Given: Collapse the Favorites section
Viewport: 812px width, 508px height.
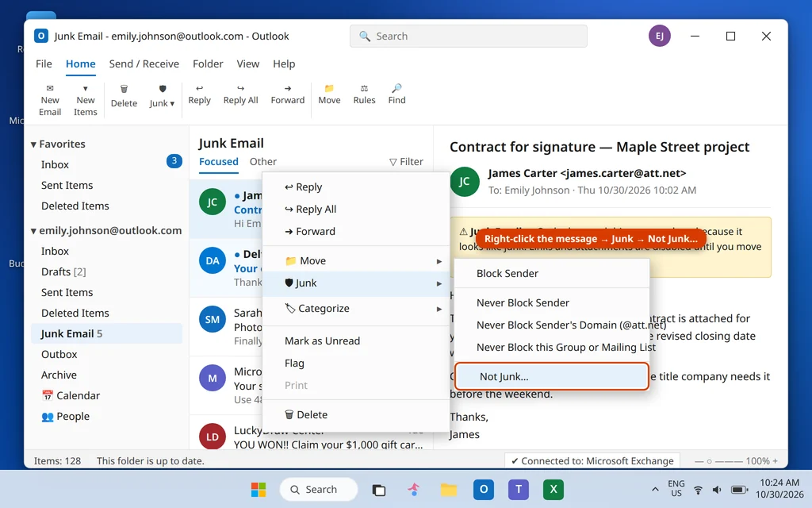Looking at the screenshot, I should pyautogui.click(x=33, y=144).
